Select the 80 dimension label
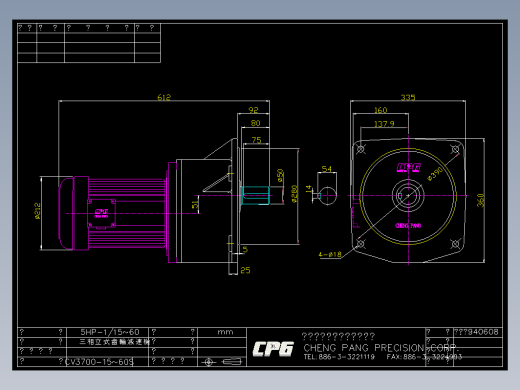The image size is (520, 390). click(255, 123)
